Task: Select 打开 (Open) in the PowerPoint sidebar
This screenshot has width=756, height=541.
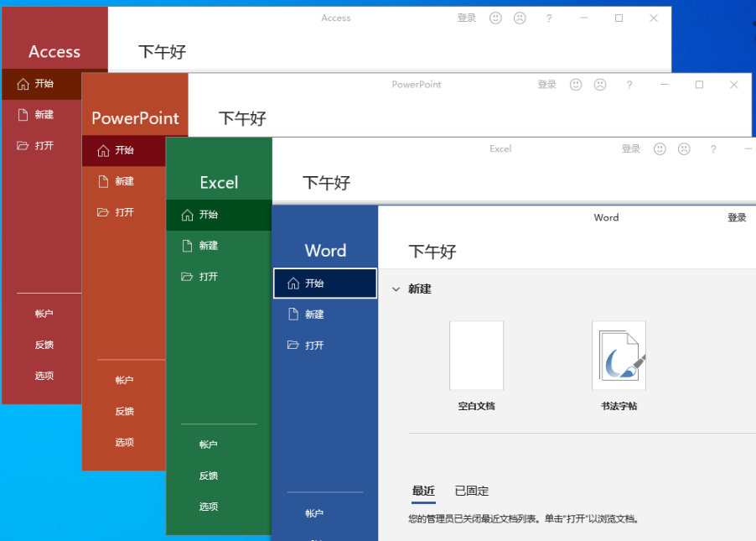Action: [124, 212]
